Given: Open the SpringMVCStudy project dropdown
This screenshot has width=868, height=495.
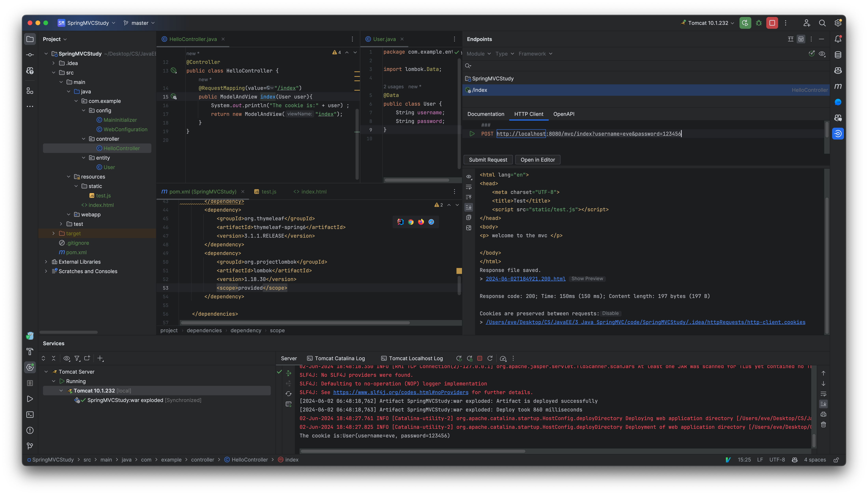Looking at the screenshot, I should tap(87, 23).
